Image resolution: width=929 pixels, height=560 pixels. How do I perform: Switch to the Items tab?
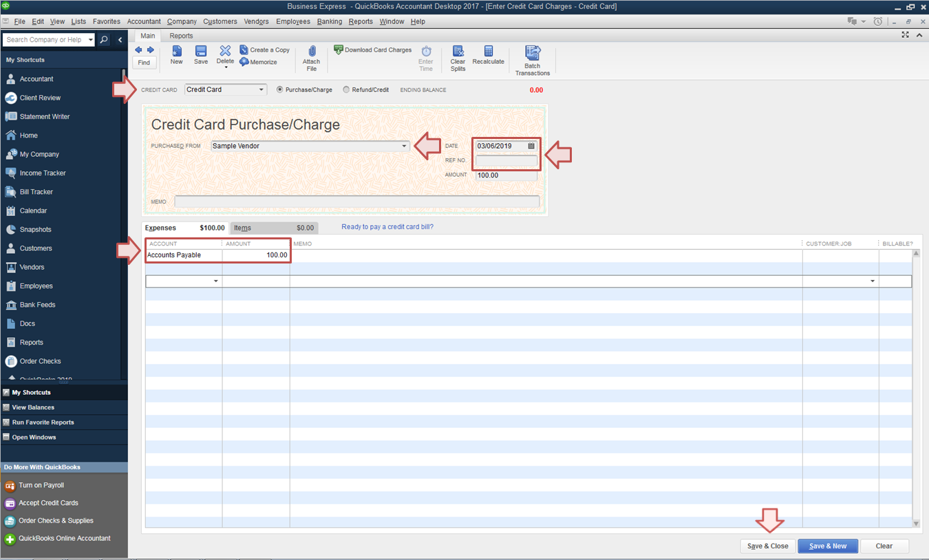(274, 228)
